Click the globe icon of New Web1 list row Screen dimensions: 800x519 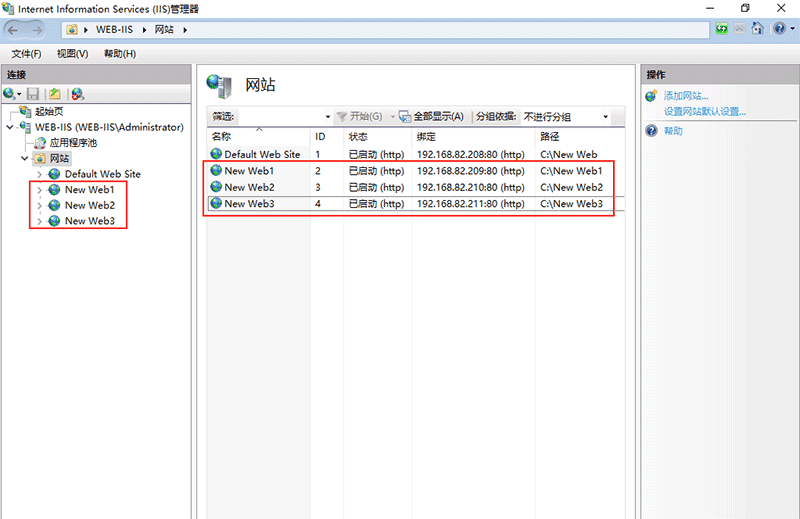coord(216,170)
